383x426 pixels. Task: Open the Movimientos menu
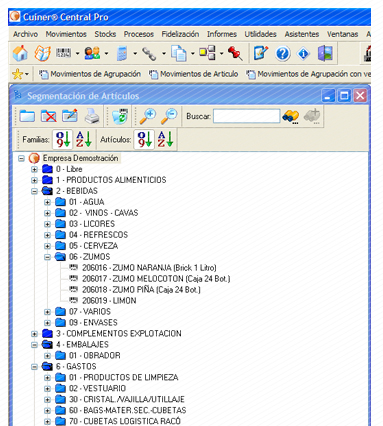[66, 34]
